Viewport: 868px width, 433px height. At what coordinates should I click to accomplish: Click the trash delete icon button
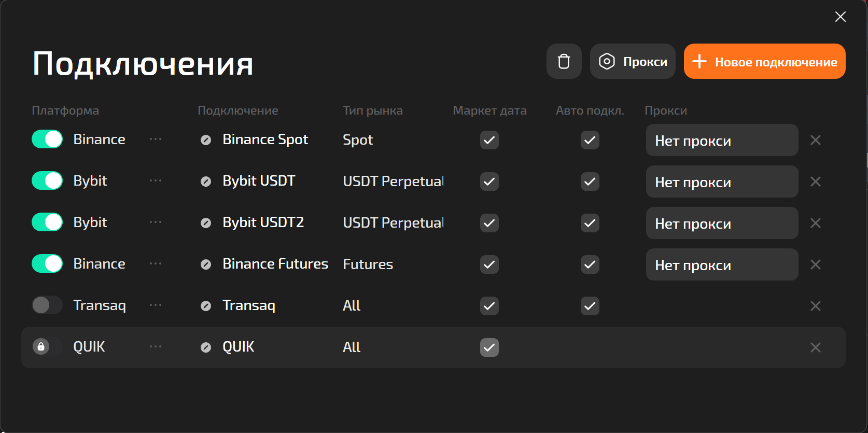pos(564,62)
